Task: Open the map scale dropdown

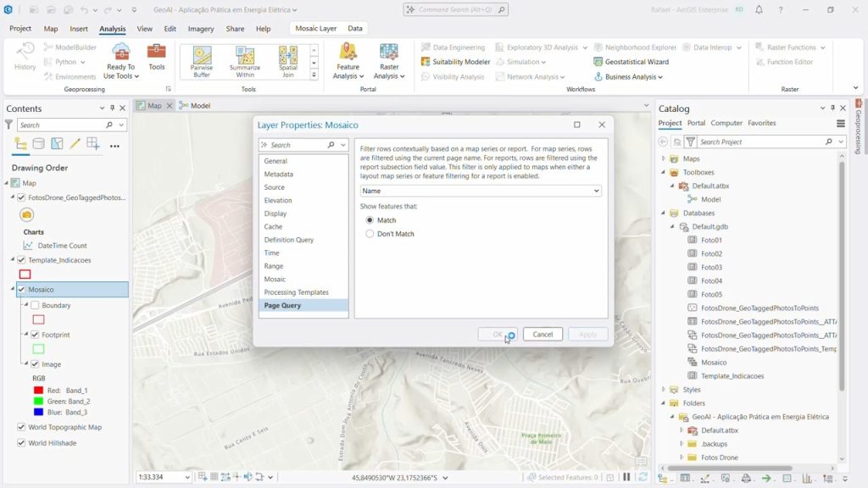Action: (x=187, y=477)
